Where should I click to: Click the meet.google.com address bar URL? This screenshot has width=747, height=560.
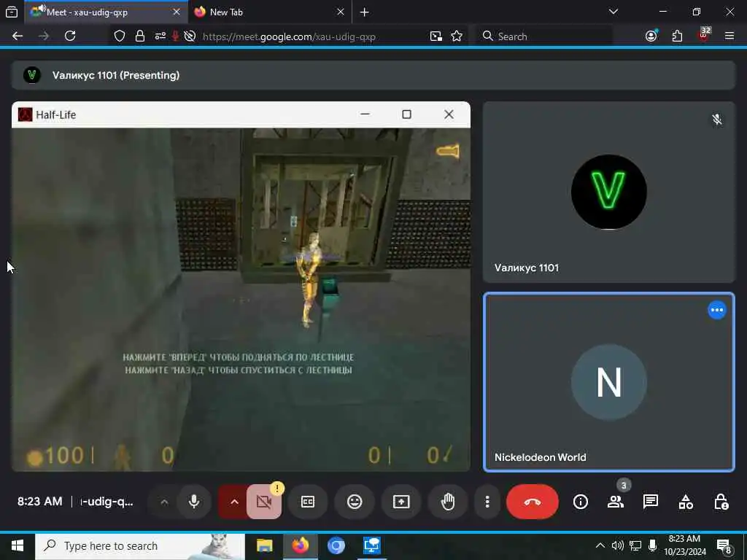coord(289,36)
